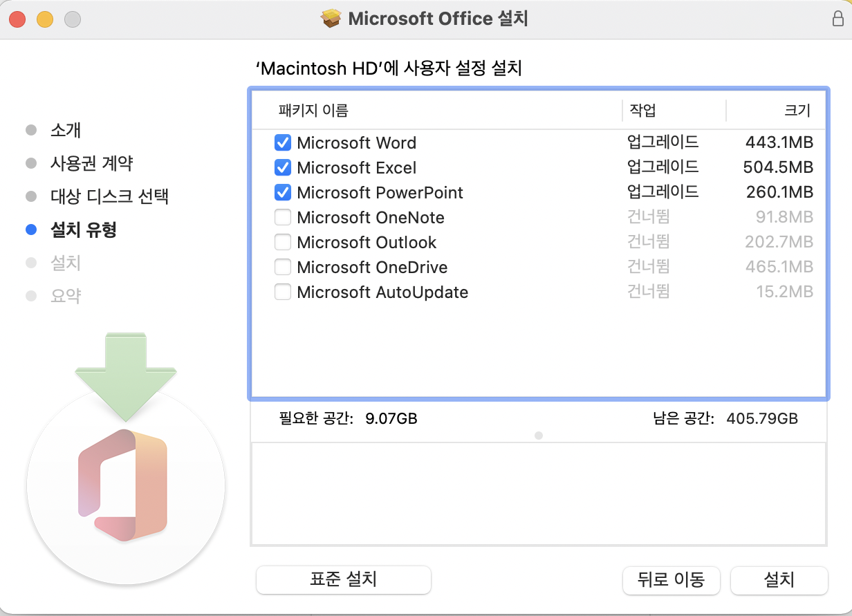Viewport: 852px width, 616px height.
Task: Click the 뒤로 이동 button
Action: coord(671,580)
